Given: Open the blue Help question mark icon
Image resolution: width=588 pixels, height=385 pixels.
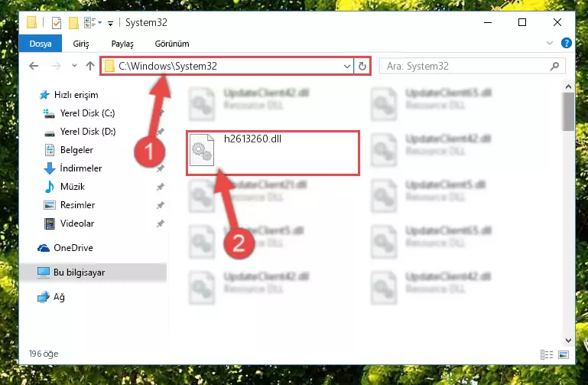Looking at the screenshot, I should 567,43.
